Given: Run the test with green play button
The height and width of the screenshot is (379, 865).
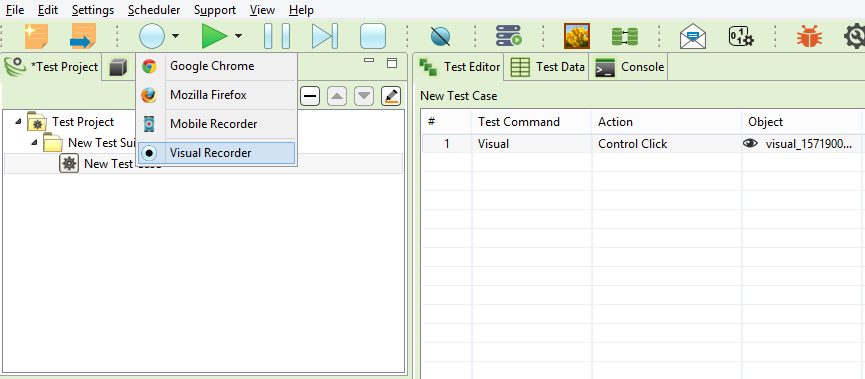Looking at the screenshot, I should [215, 36].
